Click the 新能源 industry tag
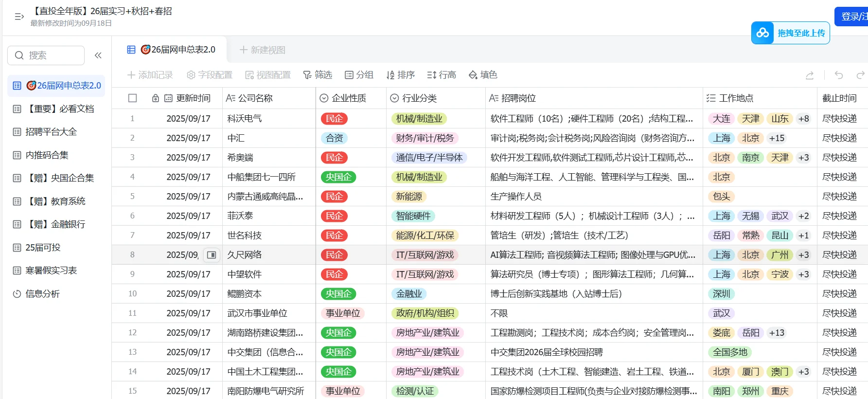 point(409,197)
